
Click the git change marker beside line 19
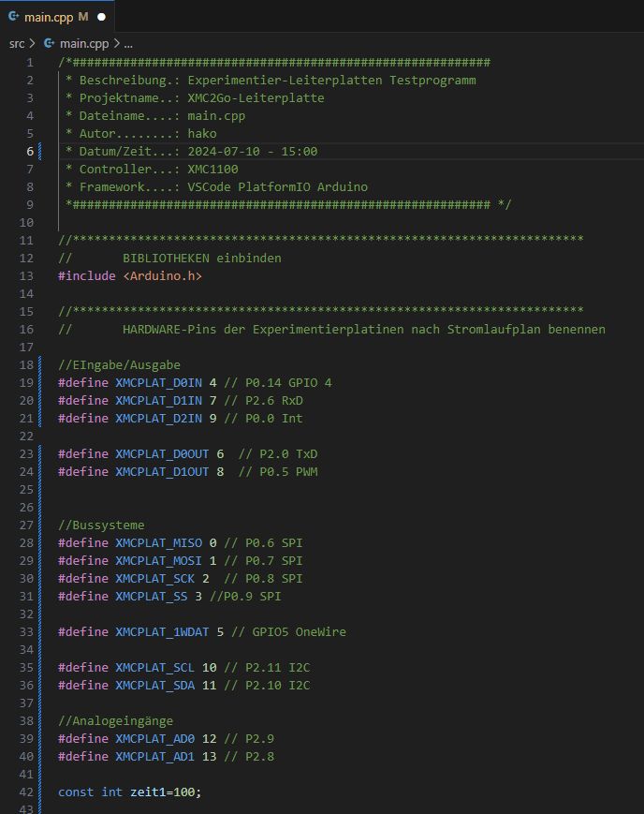tap(40, 383)
